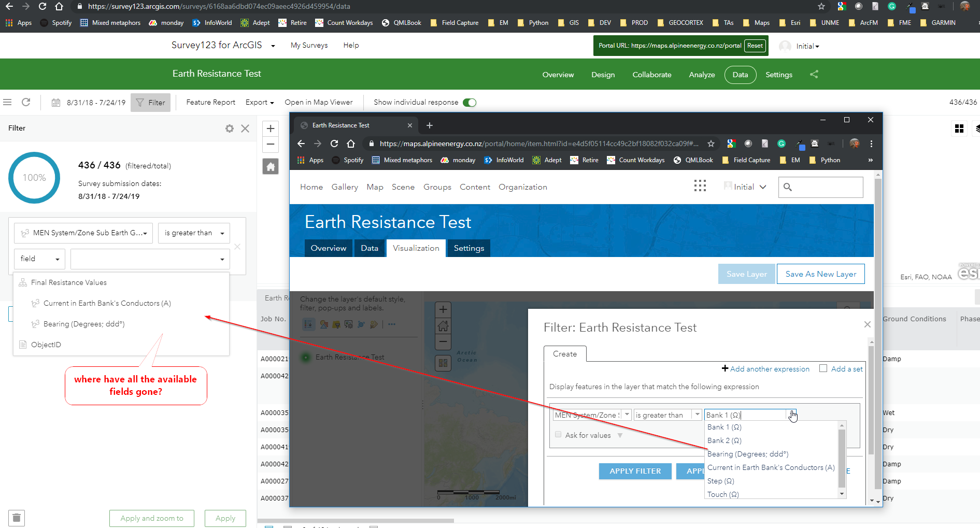Remove the MEN System filter expression
The width and height of the screenshot is (980, 528).
pyautogui.click(x=237, y=247)
